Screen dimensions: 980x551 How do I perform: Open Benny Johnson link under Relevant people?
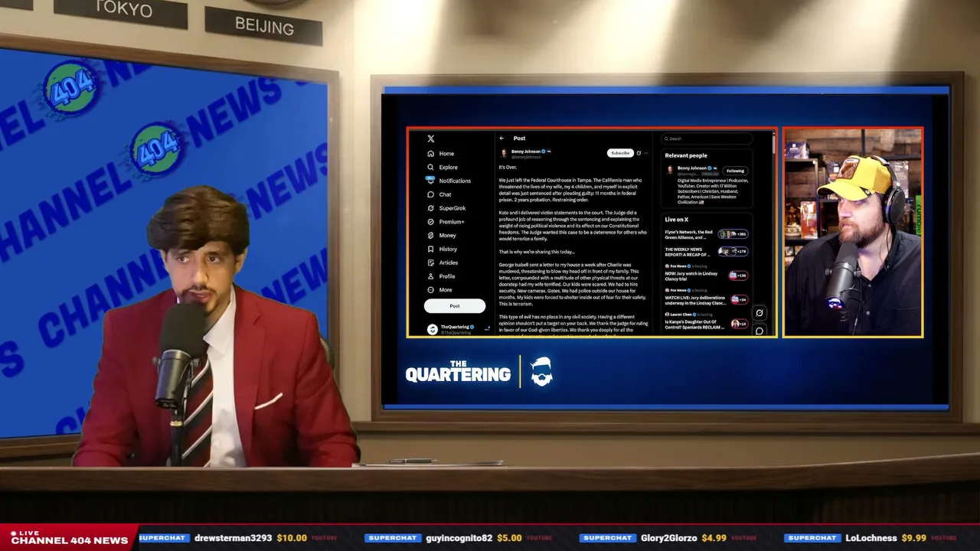(692, 168)
